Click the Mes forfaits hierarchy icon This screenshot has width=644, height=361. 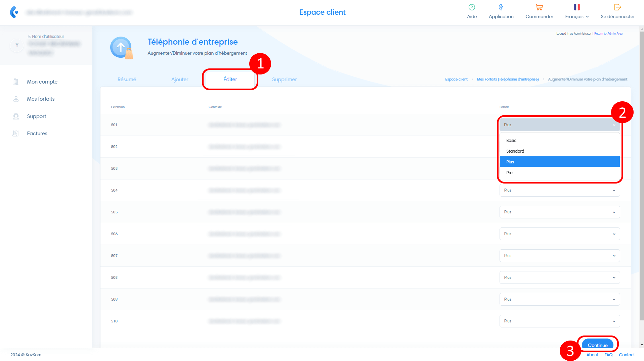tap(16, 99)
